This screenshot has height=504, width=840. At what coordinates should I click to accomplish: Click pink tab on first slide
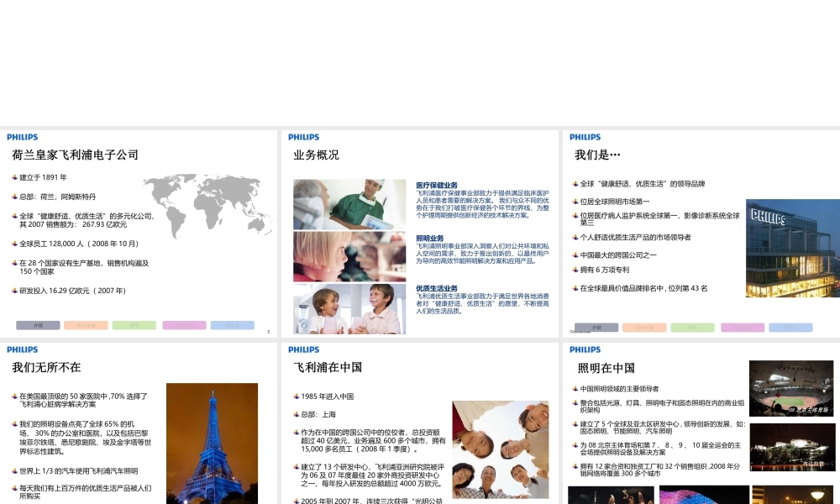(184, 325)
